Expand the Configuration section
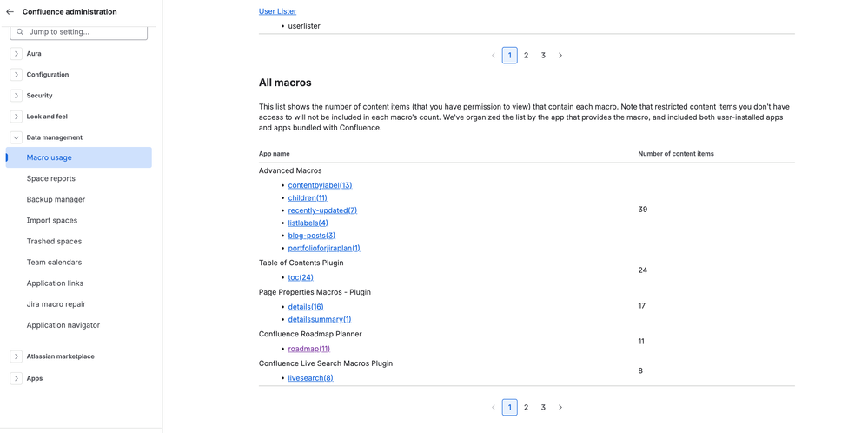The height and width of the screenshot is (433, 868). pos(17,75)
